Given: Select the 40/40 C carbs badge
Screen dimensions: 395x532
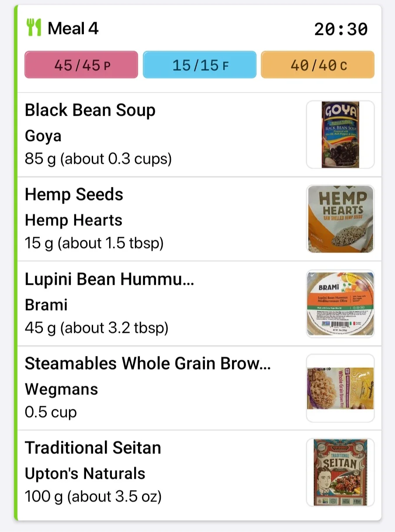Looking at the screenshot, I should 318,65.
